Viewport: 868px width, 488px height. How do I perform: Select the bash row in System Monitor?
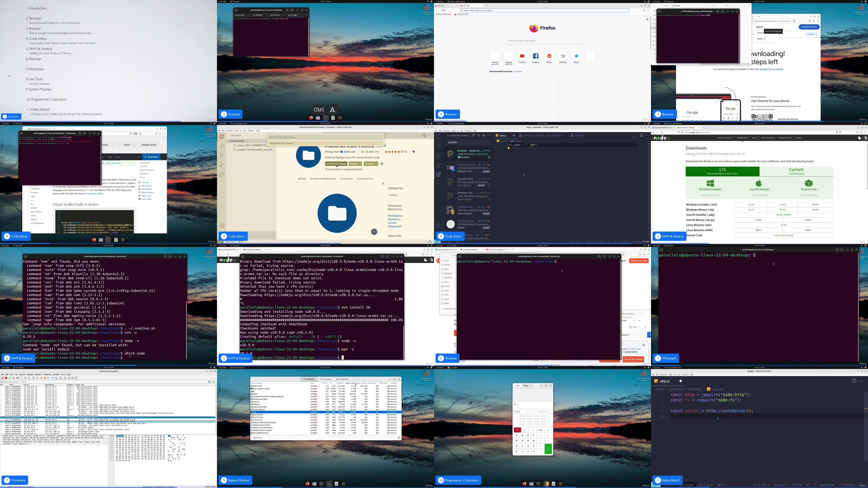pyautogui.click(x=325, y=412)
